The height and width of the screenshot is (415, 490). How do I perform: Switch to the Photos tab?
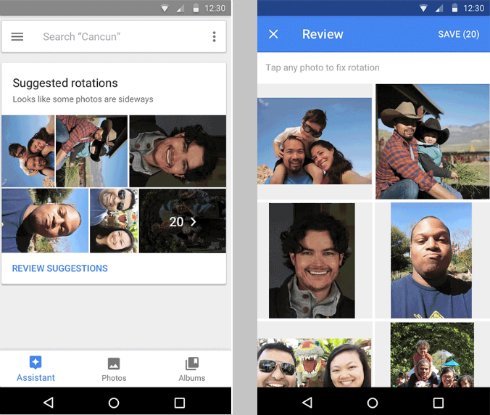tap(114, 369)
